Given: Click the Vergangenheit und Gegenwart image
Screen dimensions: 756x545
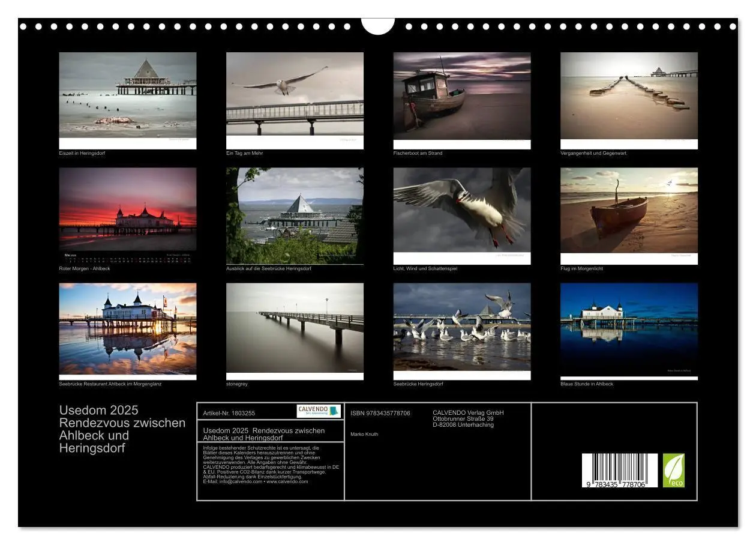Looking at the screenshot, I should pyautogui.click(x=629, y=96).
